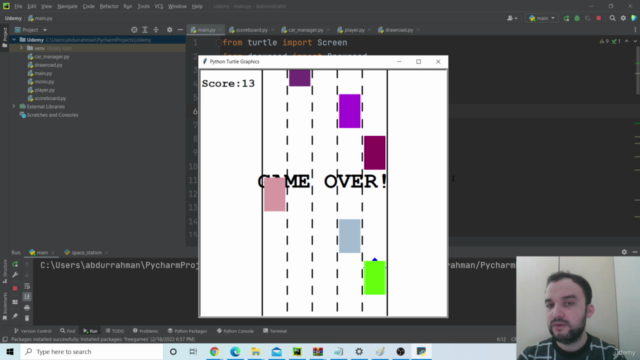Open the File menu
The width and height of the screenshot is (640, 360).
(18, 7)
